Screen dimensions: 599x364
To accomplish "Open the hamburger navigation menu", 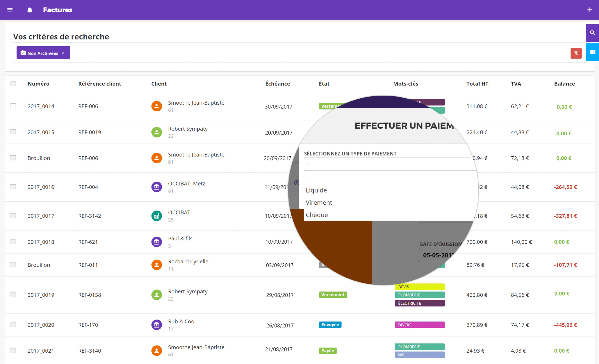I will [x=10, y=10].
